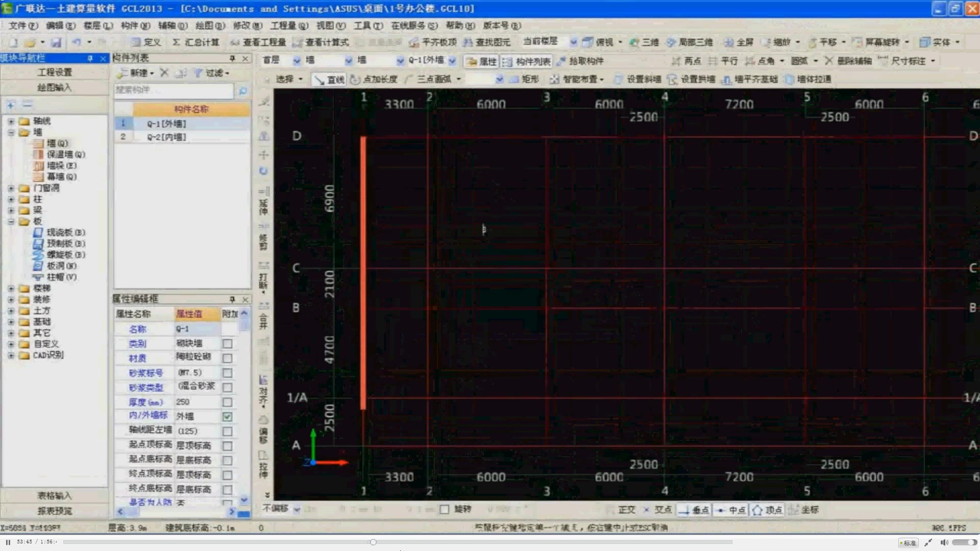Enable the 旋转 rotation checkbox
This screenshot has width=980, height=551.
click(445, 509)
